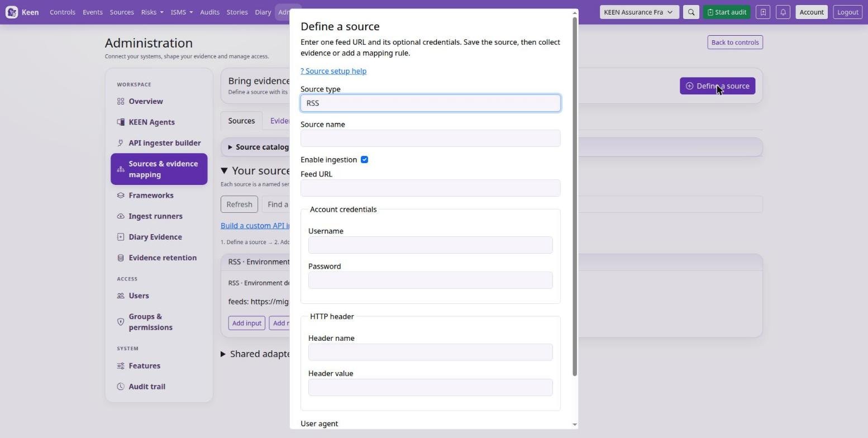Select the Sources tab under Bring evidence

coord(241,121)
